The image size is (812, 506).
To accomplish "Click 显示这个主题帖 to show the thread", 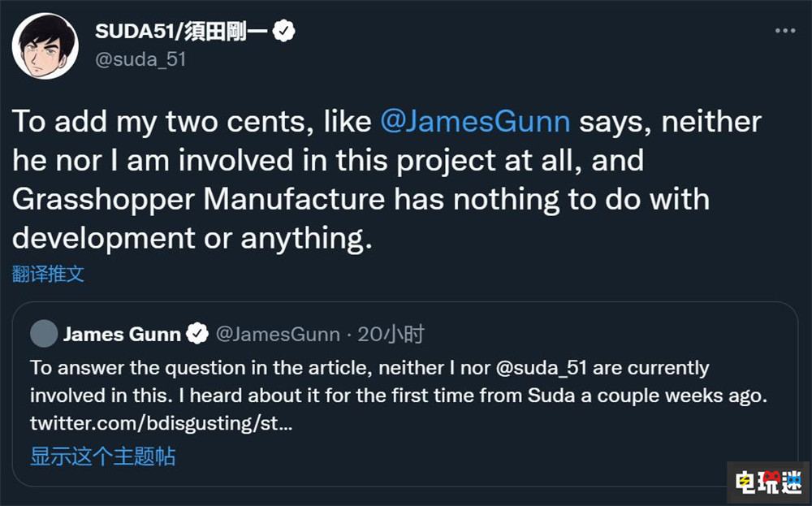I will point(102,456).
